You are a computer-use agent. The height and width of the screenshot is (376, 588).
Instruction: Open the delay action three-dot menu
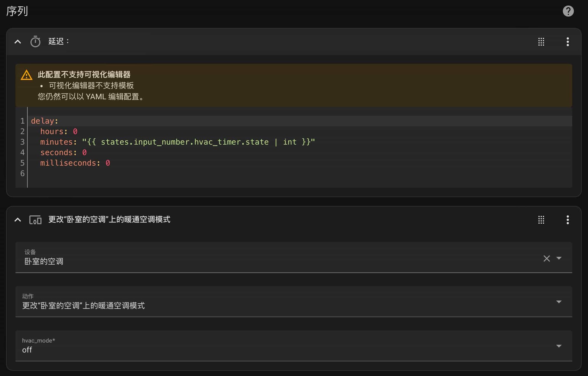point(568,42)
